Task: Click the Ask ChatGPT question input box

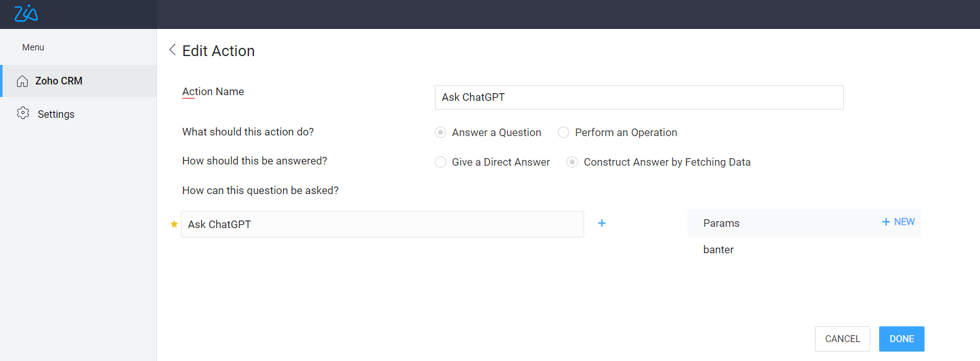Action: click(382, 224)
